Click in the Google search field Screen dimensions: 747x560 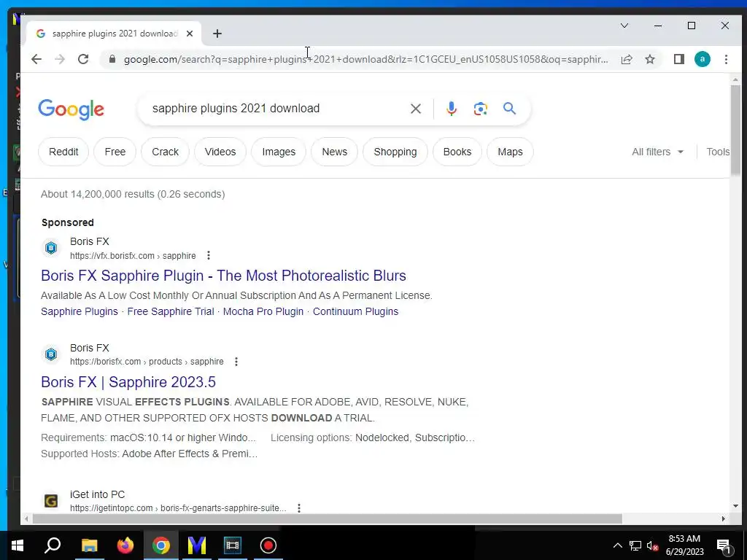[x=276, y=109]
